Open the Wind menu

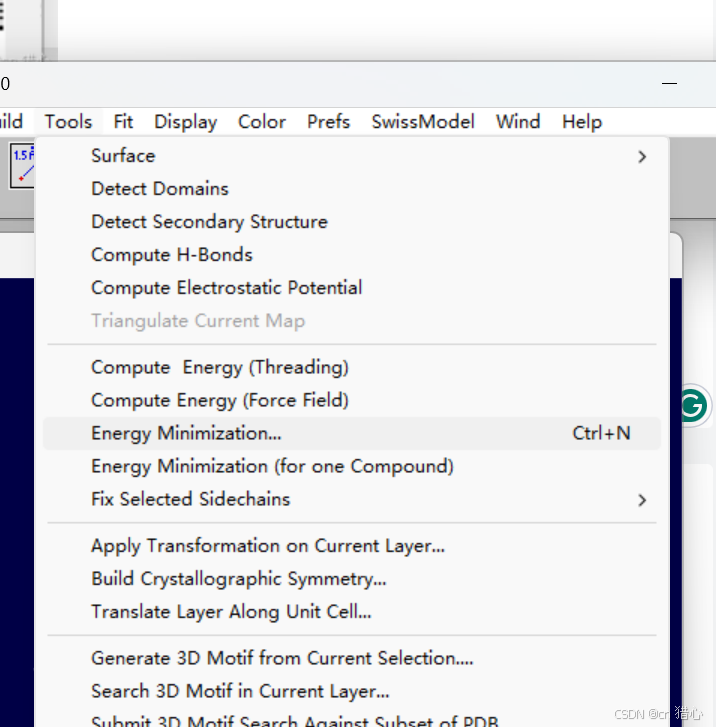(518, 122)
